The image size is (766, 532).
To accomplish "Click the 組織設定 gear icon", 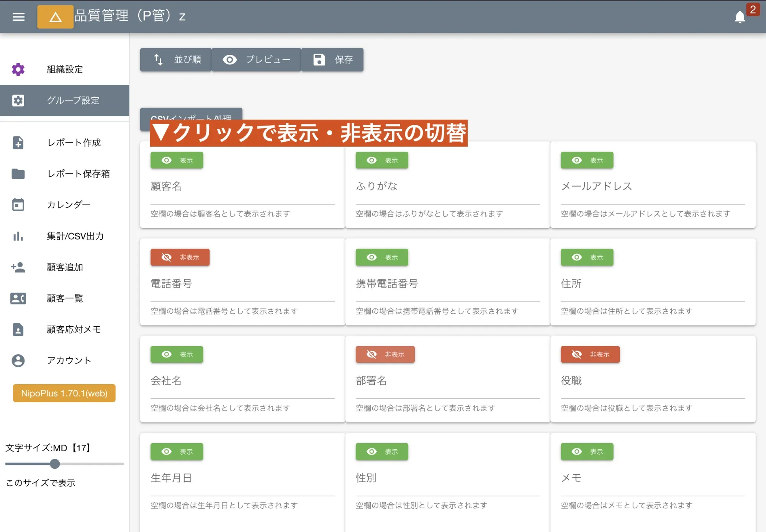I will click(18, 69).
